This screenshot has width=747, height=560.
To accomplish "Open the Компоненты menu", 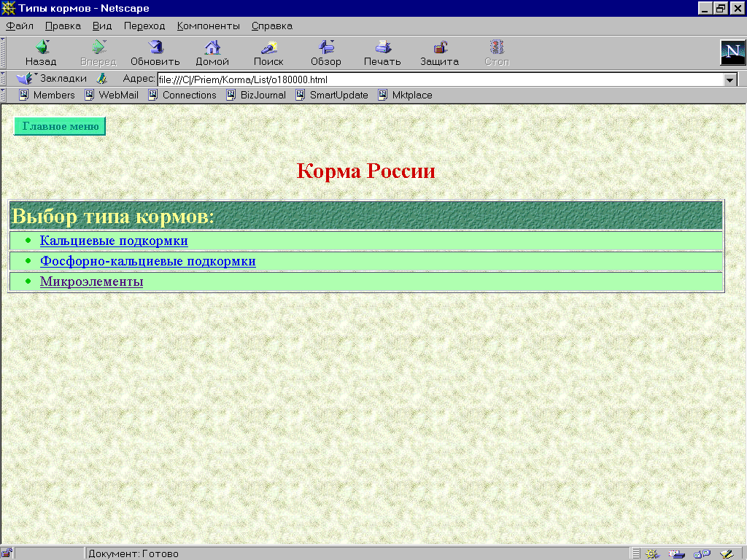I will tap(208, 26).
